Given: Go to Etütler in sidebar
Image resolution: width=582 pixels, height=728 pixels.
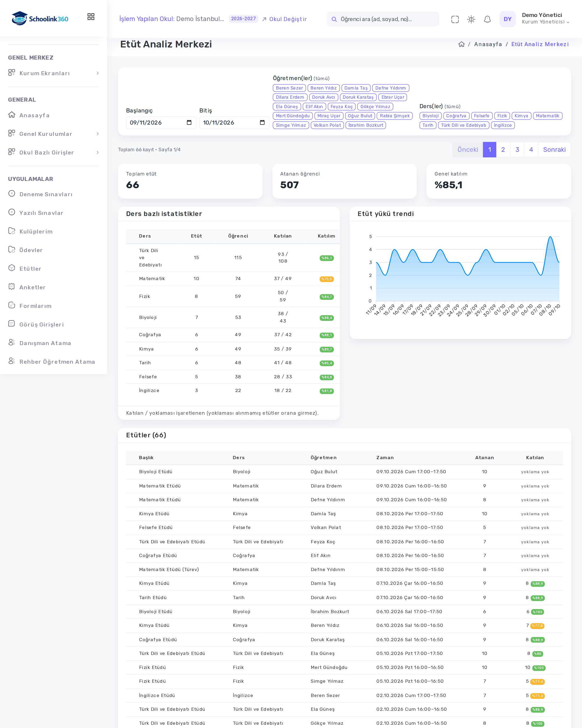Looking at the screenshot, I should pos(30,269).
